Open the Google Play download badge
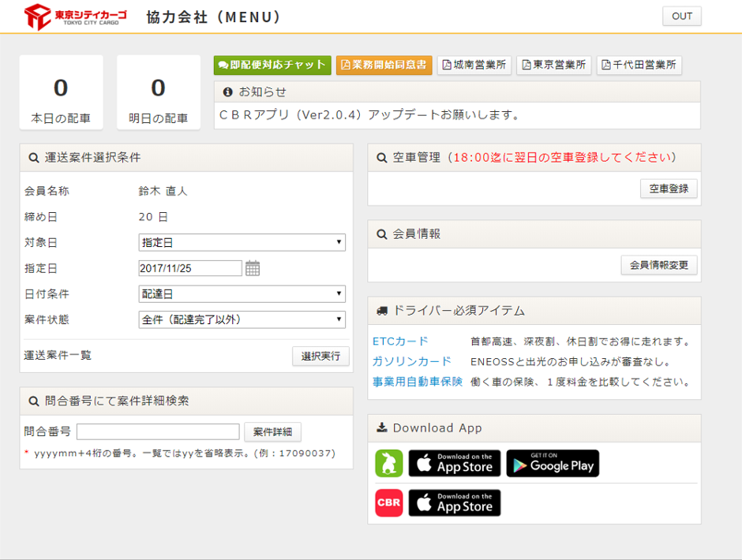Image resolution: width=742 pixels, height=560 pixels. click(553, 464)
